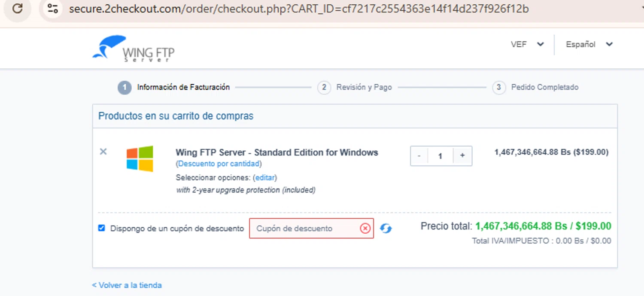Click item price '1,467,346,664.88 Bs ($199.00)'

click(551, 152)
